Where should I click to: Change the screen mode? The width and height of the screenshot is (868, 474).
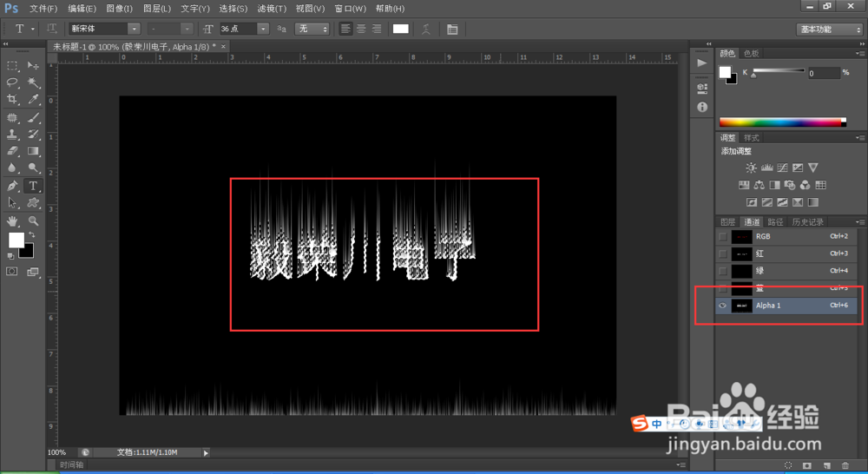point(33,272)
